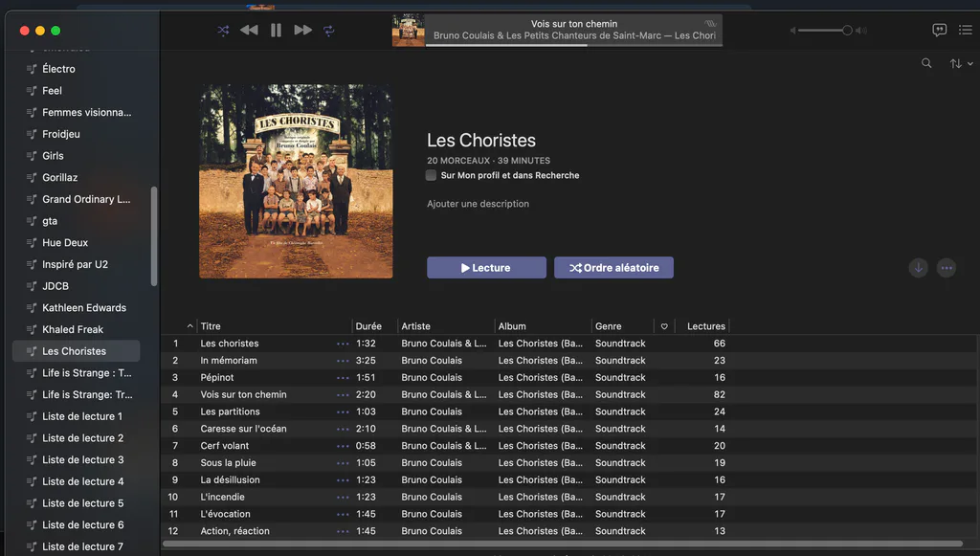Start Ordre aléatoire shuffle playback
This screenshot has width=980, height=556.
pyautogui.click(x=613, y=267)
